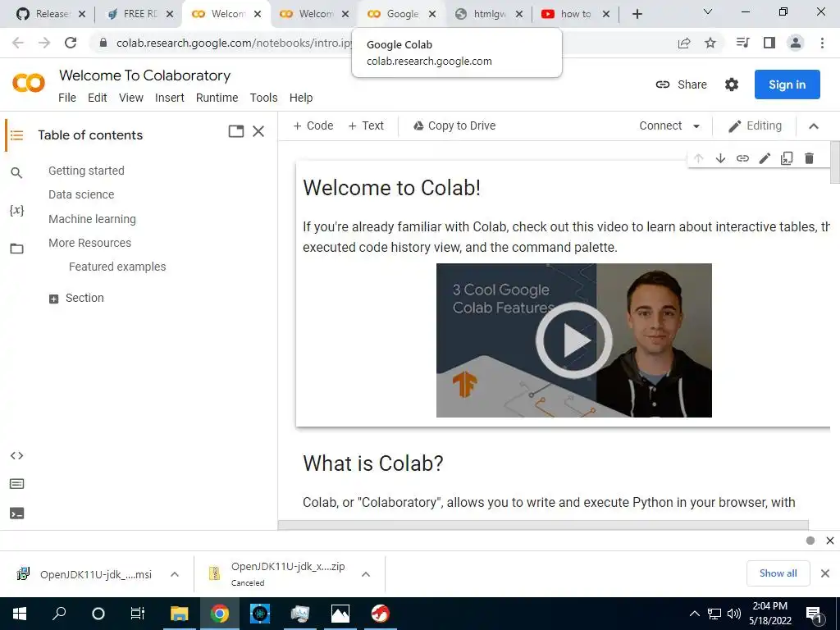Click the address bar URL
Image resolution: width=840 pixels, height=630 pixels.
coord(234,43)
